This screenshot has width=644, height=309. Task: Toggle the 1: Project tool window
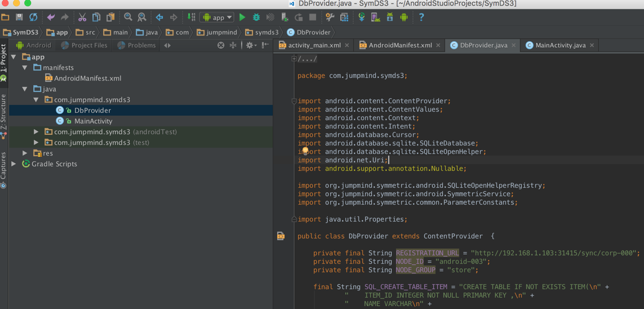(4, 62)
